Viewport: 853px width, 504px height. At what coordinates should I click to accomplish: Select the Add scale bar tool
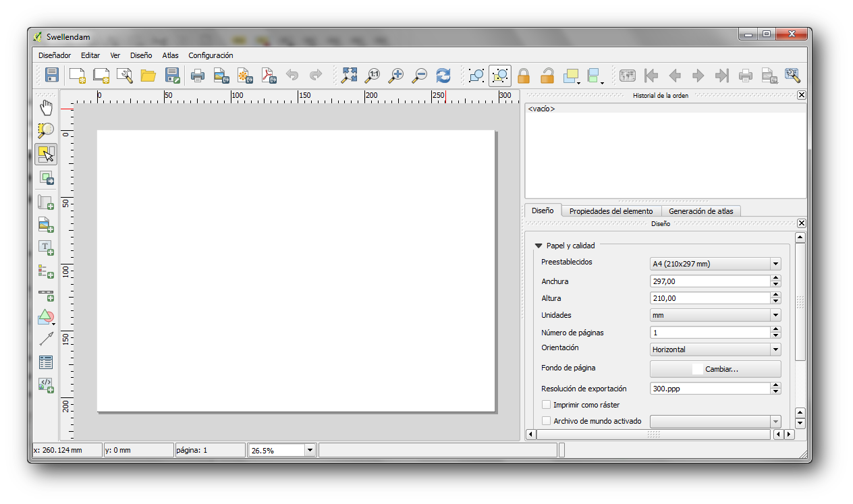click(x=46, y=294)
